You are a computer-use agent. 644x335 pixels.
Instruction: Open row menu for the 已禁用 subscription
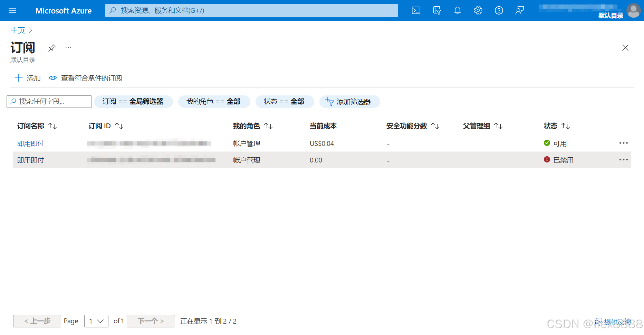[x=623, y=160]
